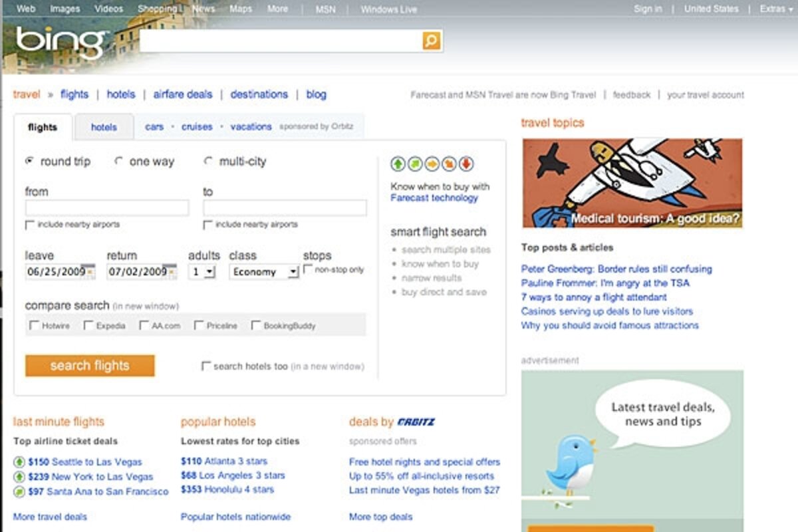Open More top deals link
Screen dimensions: 798x532
pyautogui.click(x=380, y=517)
